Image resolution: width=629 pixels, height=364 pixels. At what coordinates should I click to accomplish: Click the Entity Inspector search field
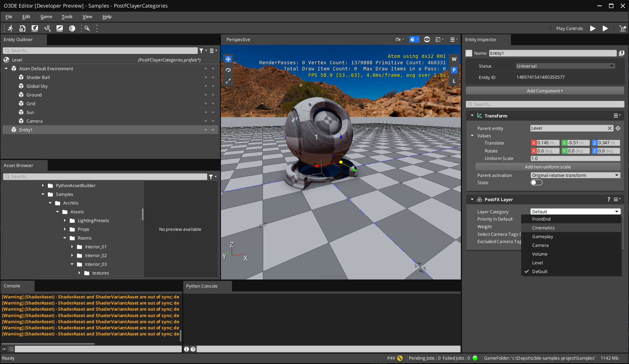544,104
